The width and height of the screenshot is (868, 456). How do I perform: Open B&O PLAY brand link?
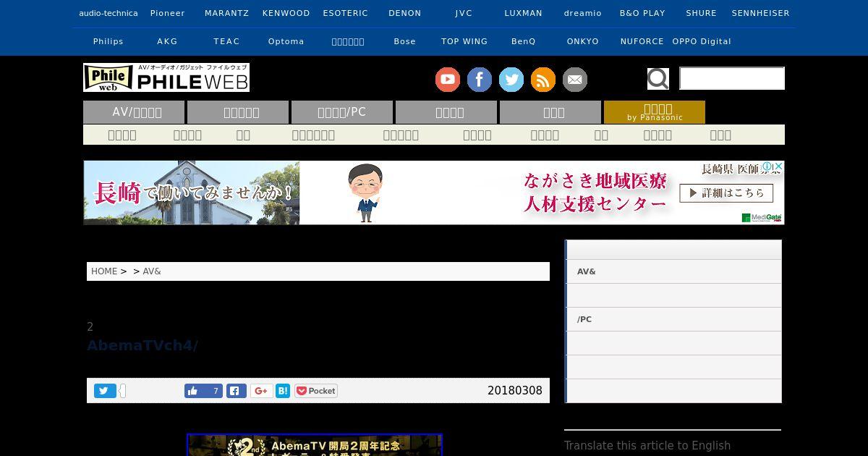[642, 13]
